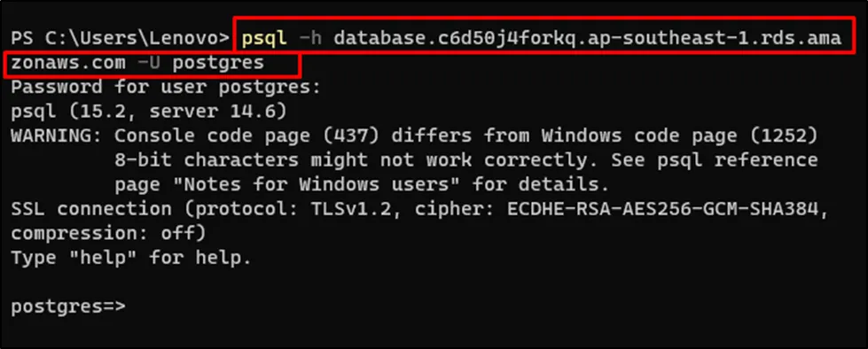868x349 pixels.
Task: Click the "Notes for Windows users" phrase
Action: point(317,184)
